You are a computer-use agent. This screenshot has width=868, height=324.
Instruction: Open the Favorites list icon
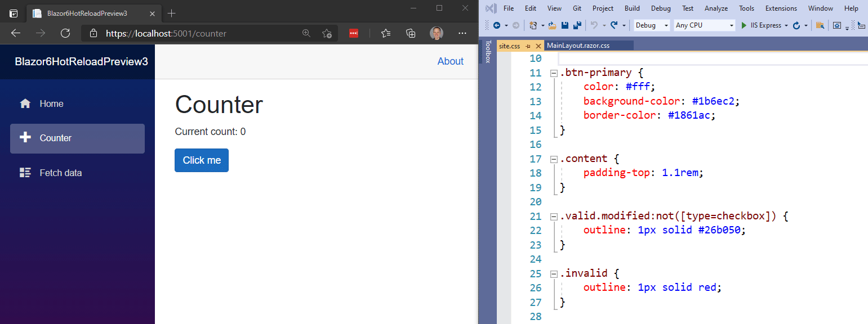point(386,34)
